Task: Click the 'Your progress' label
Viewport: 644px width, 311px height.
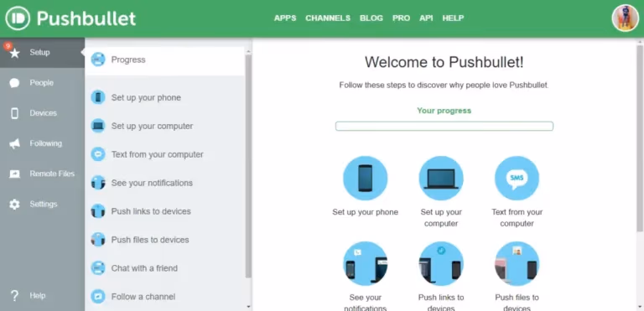Action: (x=444, y=111)
